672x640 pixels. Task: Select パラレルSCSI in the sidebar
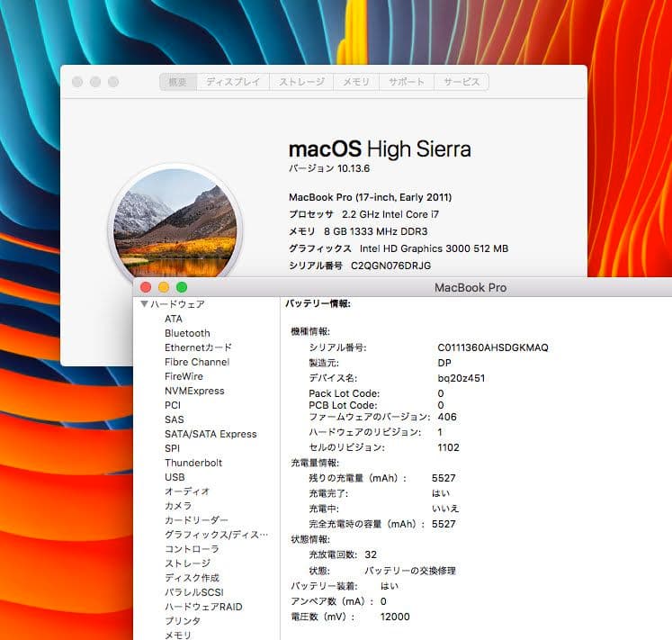pos(194,592)
